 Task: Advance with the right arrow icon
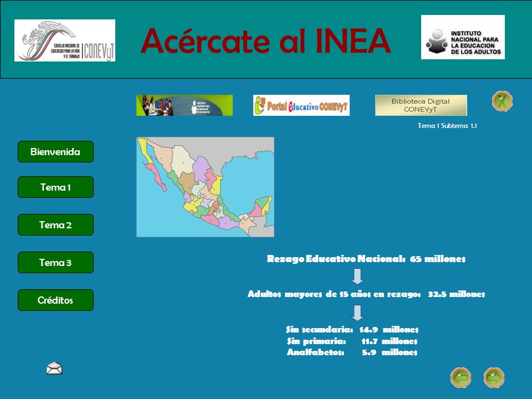point(494,377)
